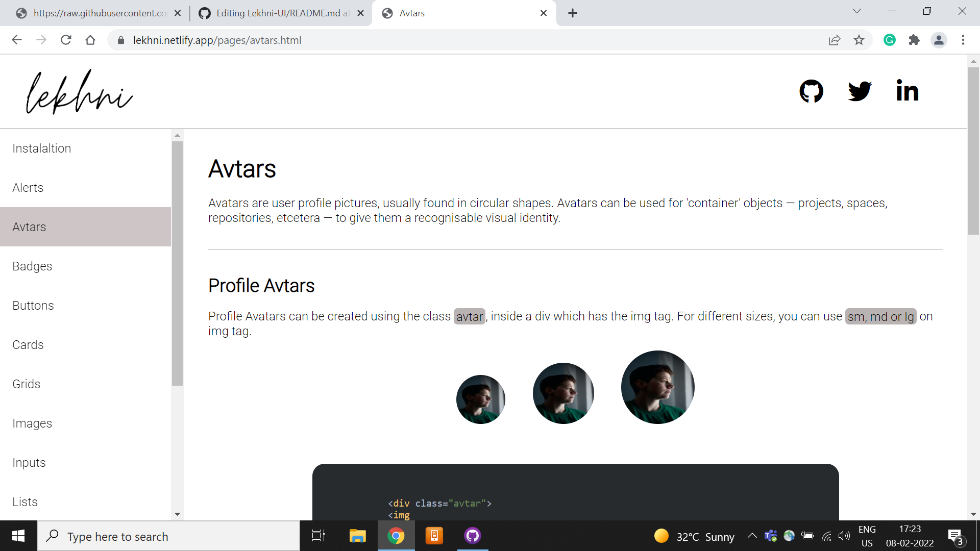Image resolution: width=980 pixels, height=551 pixels.
Task: Click the lekhni logo
Action: click(79, 92)
